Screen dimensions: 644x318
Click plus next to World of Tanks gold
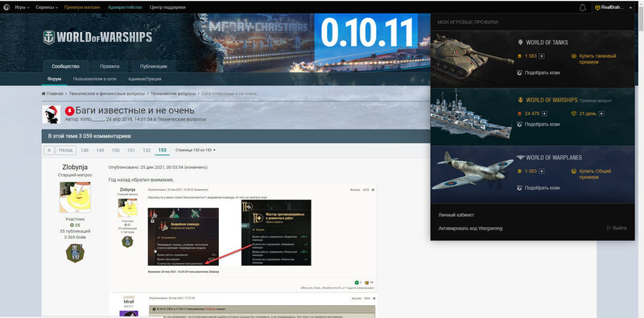click(542, 56)
